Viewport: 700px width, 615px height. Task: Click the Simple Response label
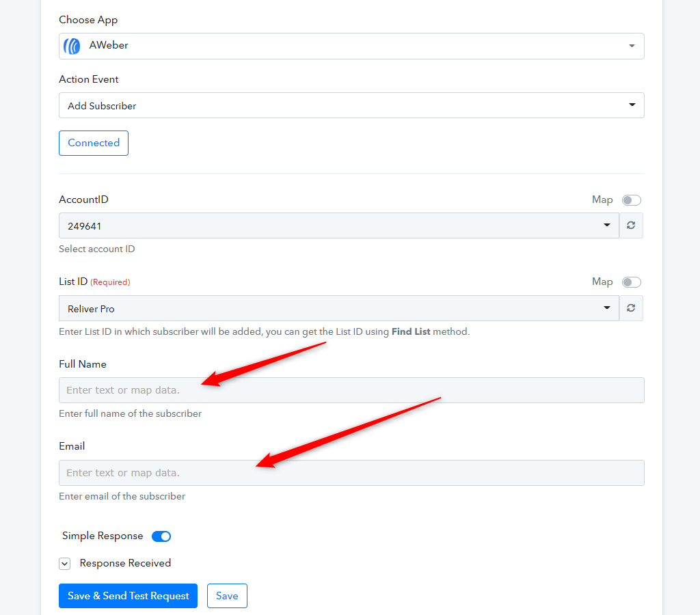(103, 536)
